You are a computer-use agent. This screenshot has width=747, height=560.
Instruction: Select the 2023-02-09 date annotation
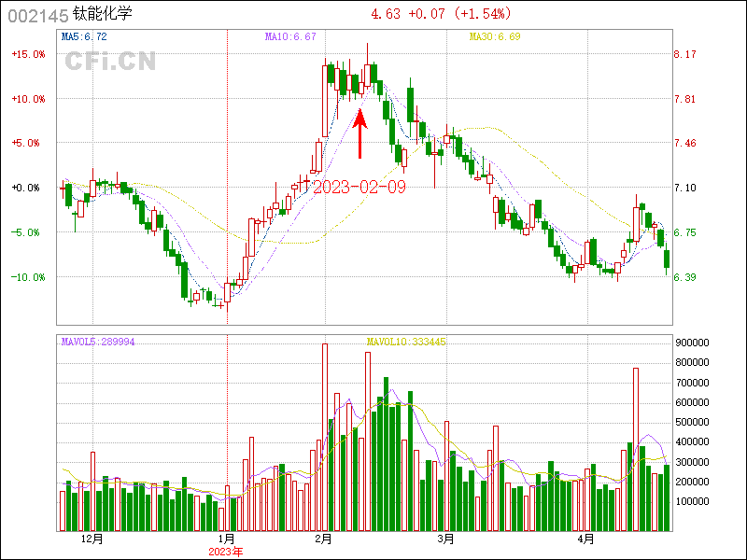[359, 187]
